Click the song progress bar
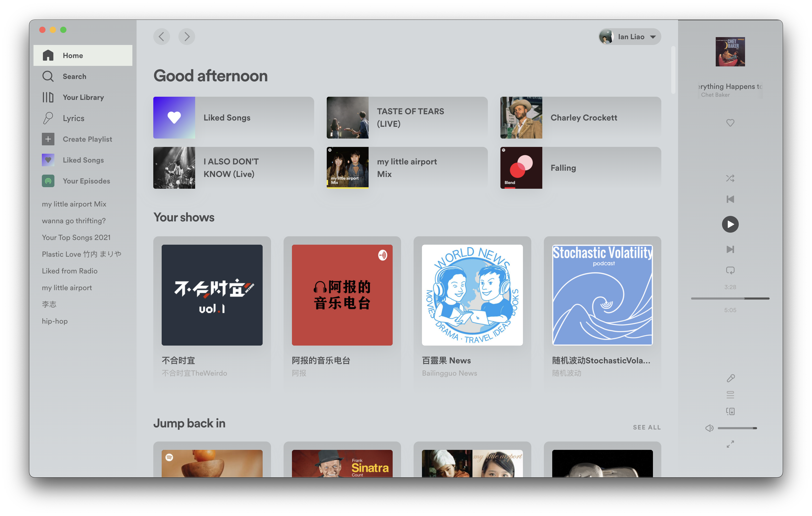812x516 pixels. [730, 299]
